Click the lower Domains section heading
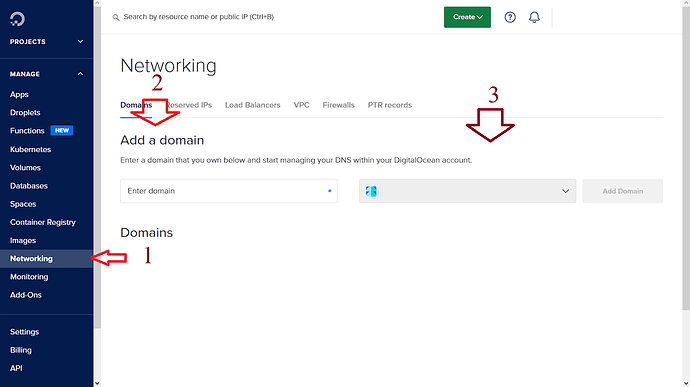 pyautogui.click(x=147, y=232)
